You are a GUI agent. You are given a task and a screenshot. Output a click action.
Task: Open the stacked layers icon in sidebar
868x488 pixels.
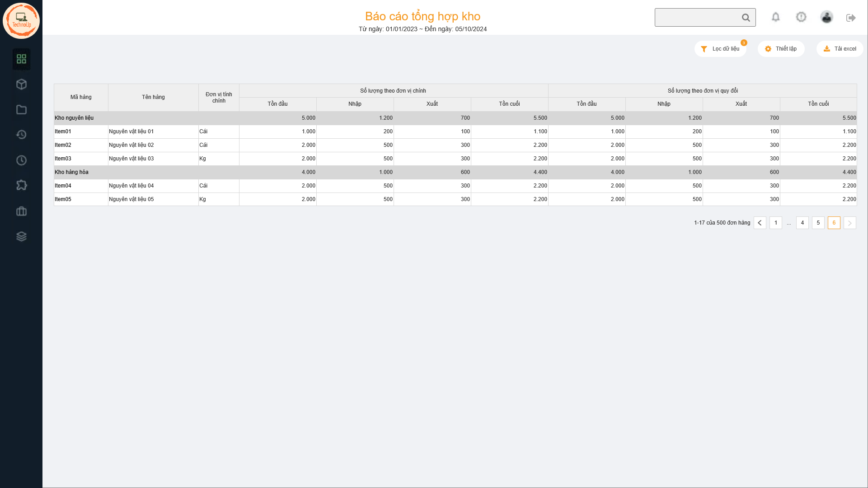click(x=21, y=236)
